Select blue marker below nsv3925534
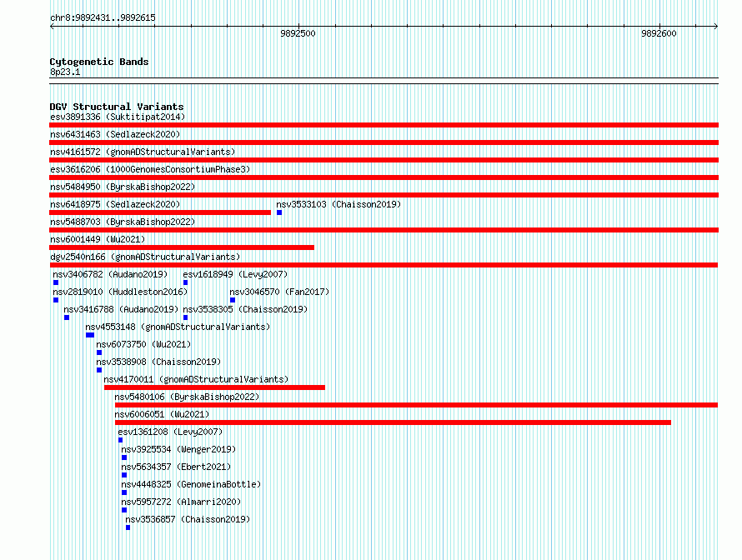The image size is (742, 560). (x=124, y=457)
